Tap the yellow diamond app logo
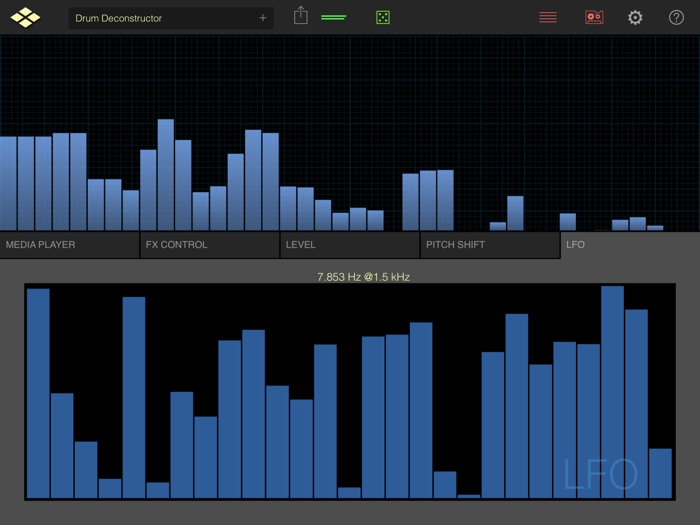Screen dimensions: 700x525 coord(25,17)
